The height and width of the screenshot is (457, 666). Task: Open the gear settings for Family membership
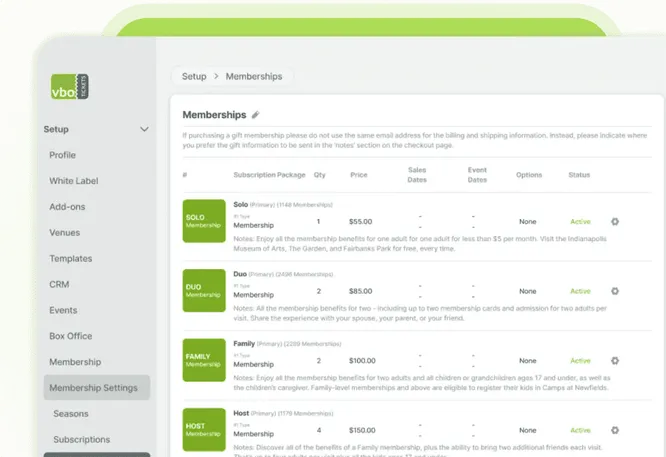(615, 361)
